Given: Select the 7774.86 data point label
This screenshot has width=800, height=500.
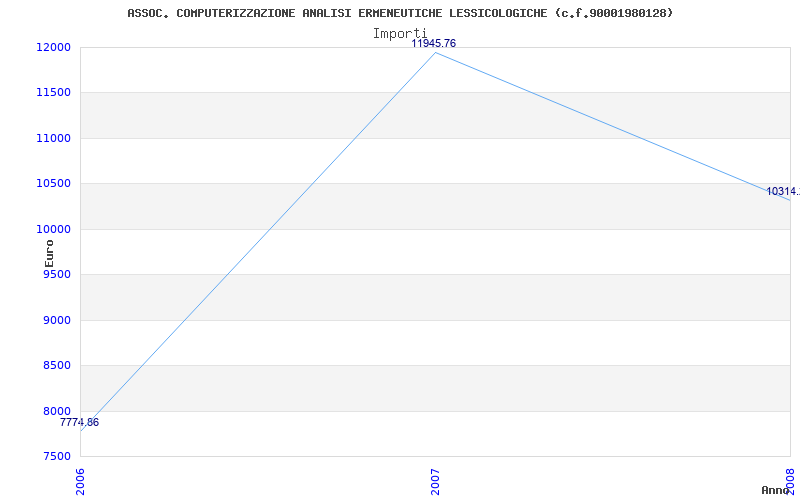Looking at the screenshot, I should [79, 422].
